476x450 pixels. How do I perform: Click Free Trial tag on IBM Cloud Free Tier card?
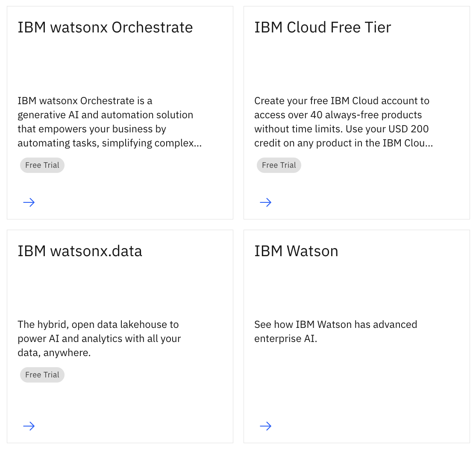(279, 165)
